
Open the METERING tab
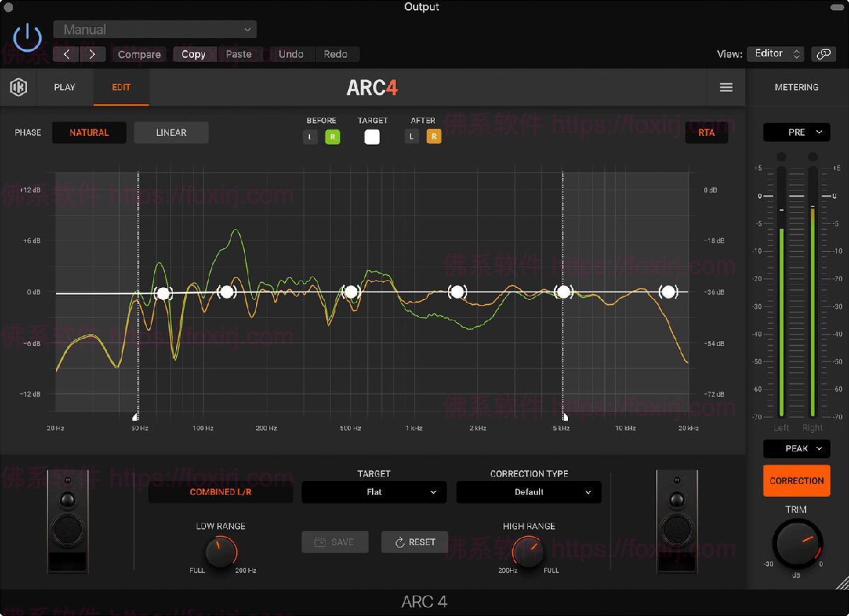coord(796,87)
